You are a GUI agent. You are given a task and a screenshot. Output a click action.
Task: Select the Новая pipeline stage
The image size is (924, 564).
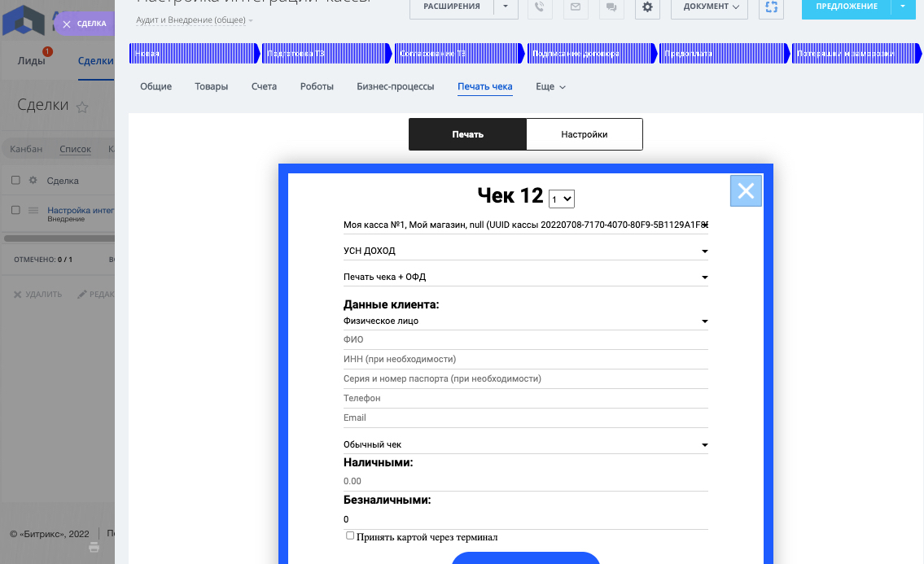[195, 54]
